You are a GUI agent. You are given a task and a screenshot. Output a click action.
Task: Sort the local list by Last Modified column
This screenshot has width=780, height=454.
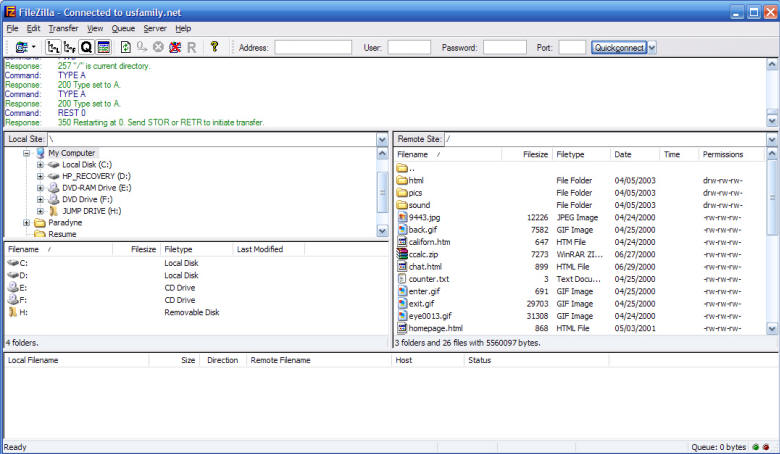(268, 249)
